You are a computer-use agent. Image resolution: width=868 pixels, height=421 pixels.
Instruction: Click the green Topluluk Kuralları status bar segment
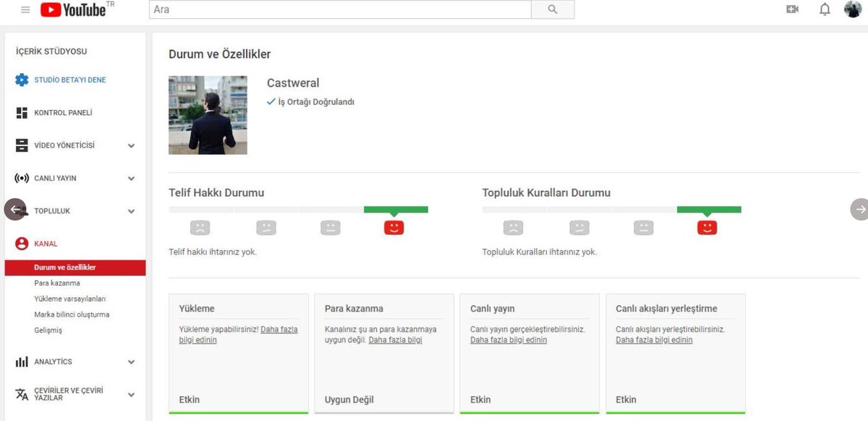pyautogui.click(x=709, y=210)
